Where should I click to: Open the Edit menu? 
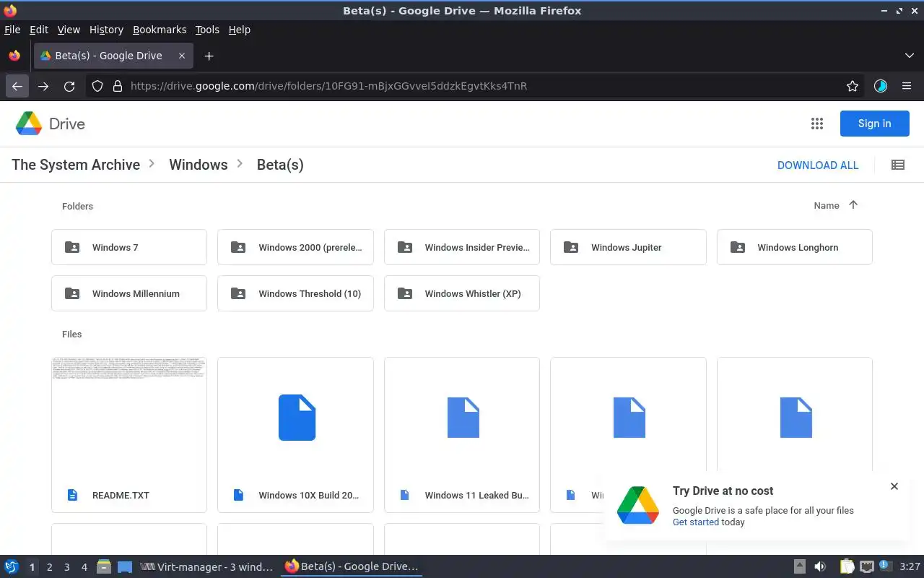coord(39,30)
